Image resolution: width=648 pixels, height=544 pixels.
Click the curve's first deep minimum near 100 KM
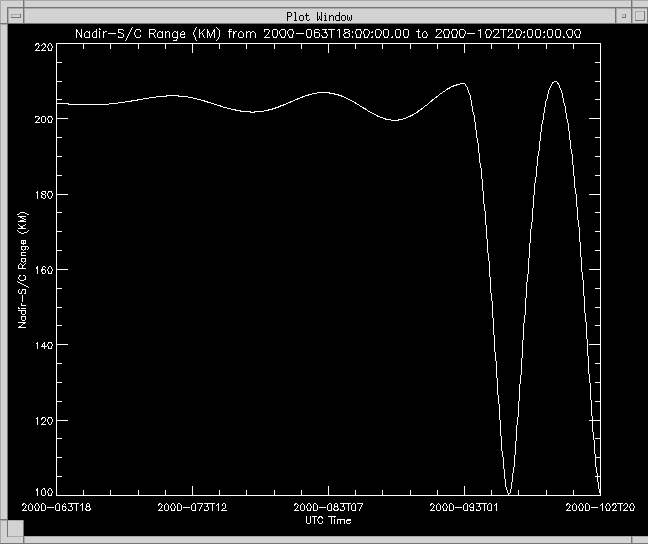coord(509,492)
